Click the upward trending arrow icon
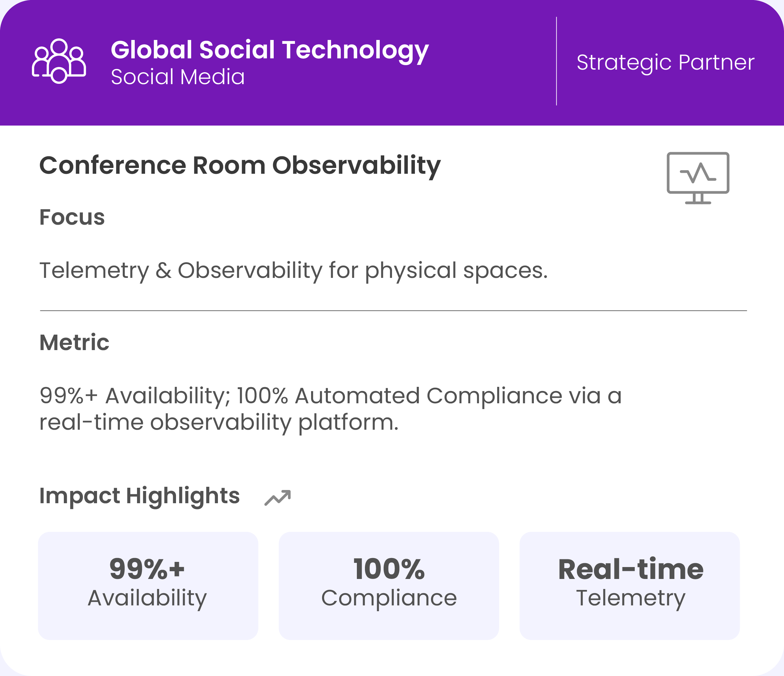The width and height of the screenshot is (784, 676). tap(277, 497)
